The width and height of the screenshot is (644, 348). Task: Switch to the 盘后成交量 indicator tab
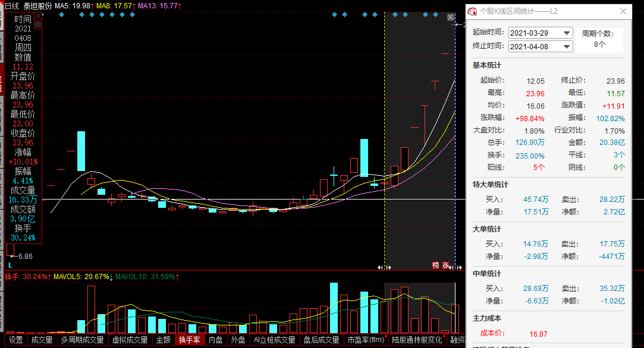321,340
